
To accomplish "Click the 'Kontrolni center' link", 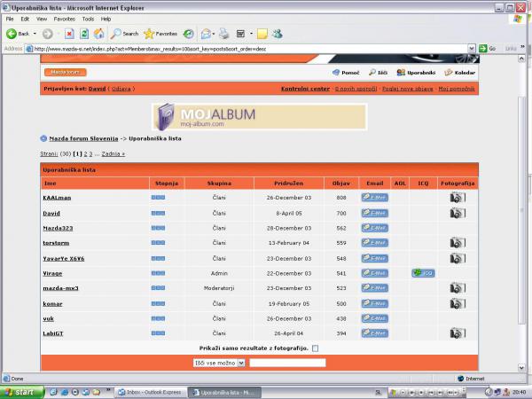I will (x=305, y=89).
